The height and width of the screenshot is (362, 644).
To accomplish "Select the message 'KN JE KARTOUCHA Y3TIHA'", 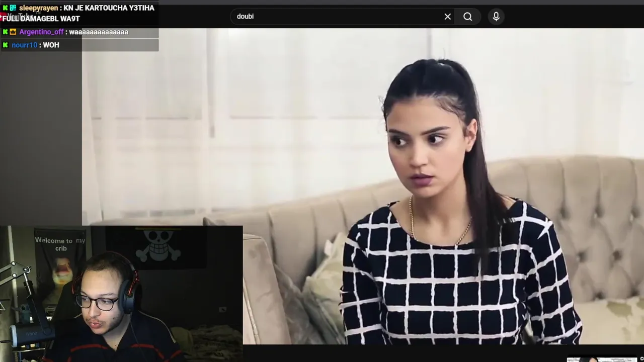I will click(x=109, y=8).
